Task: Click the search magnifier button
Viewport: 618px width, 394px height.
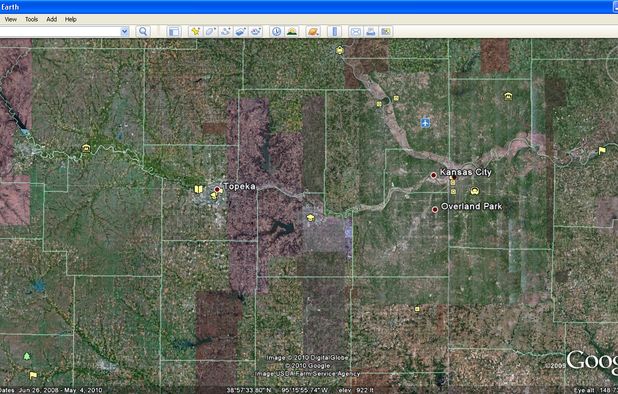Action: click(143, 32)
